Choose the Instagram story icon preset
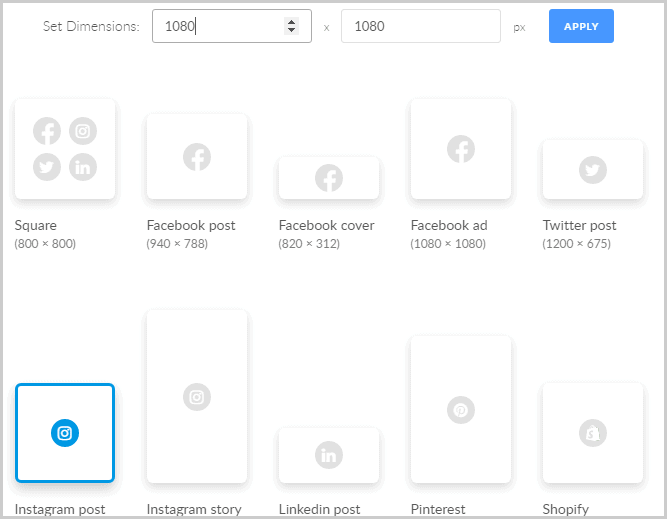Screen dimensions: 667x519 [197, 397]
